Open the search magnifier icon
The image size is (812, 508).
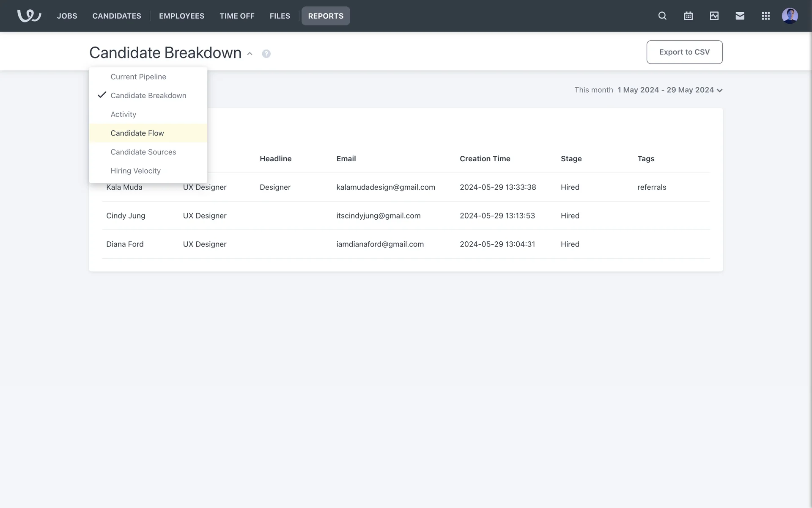point(662,16)
